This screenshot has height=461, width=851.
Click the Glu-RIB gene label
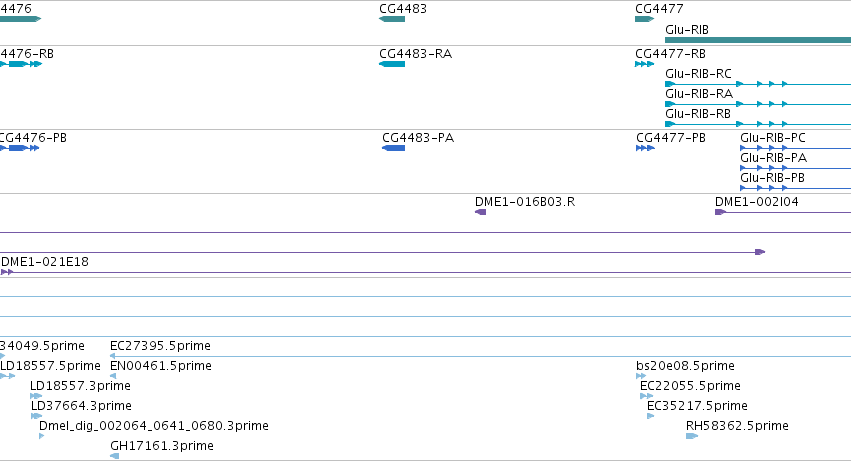tap(687, 30)
